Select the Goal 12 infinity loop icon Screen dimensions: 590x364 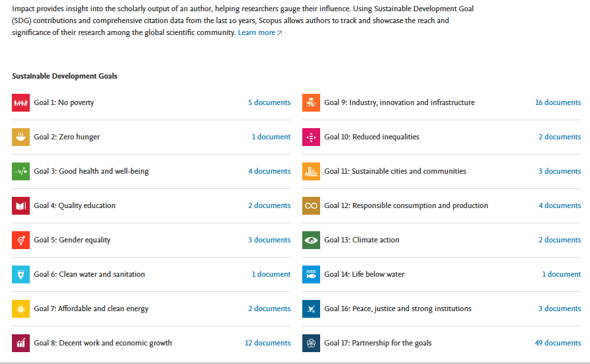pos(311,206)
